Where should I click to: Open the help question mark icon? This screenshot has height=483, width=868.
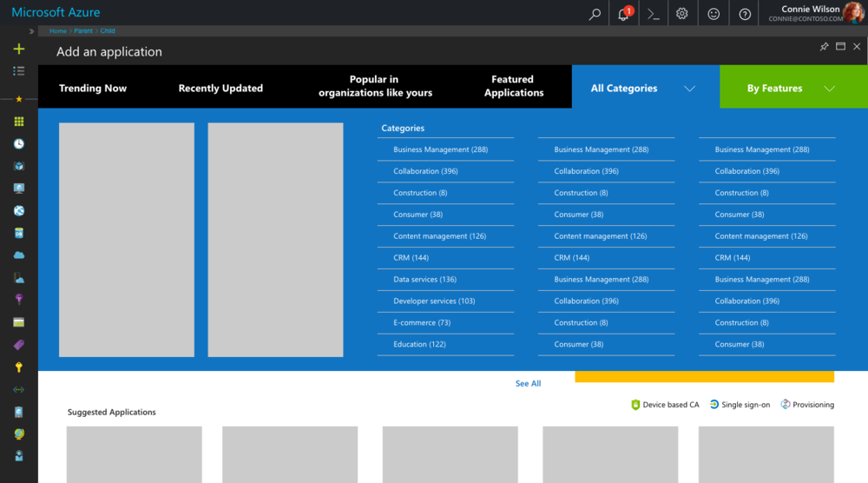(745, 15)
